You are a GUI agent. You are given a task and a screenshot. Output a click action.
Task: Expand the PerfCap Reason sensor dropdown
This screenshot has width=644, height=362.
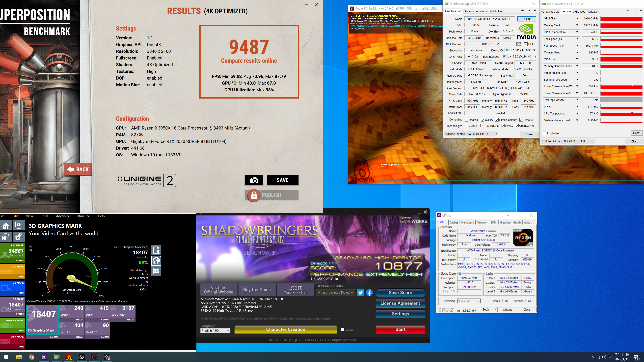[577, 100]
